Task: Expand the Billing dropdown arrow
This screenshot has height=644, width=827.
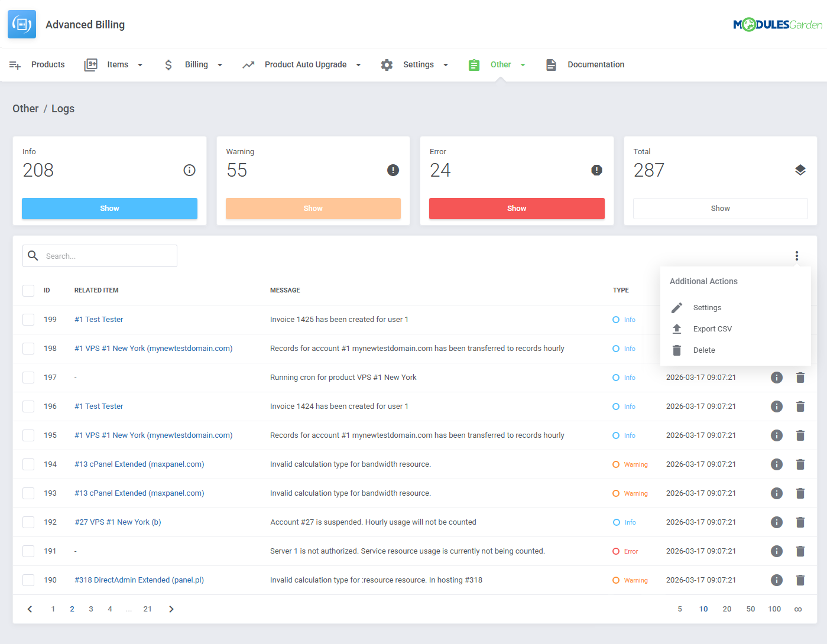Action: [x=220, y=65]
